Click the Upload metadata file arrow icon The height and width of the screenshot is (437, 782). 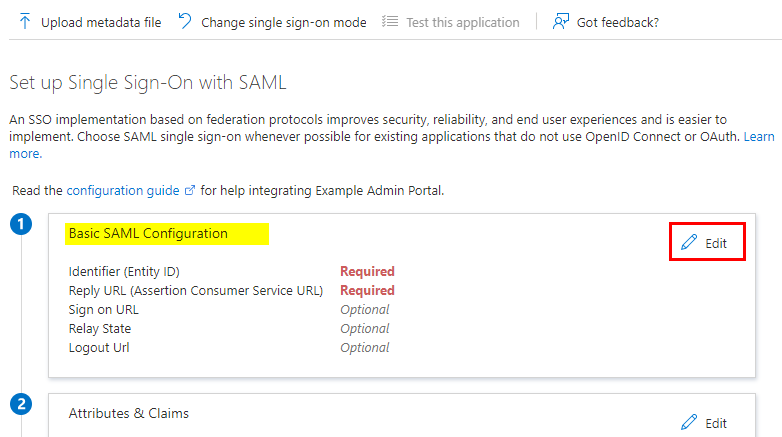(24, 22)
